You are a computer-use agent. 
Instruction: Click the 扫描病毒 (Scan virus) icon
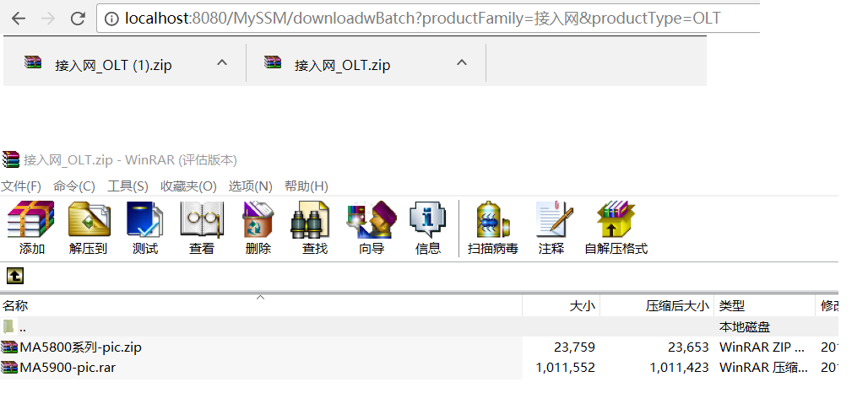click(492, 219)
